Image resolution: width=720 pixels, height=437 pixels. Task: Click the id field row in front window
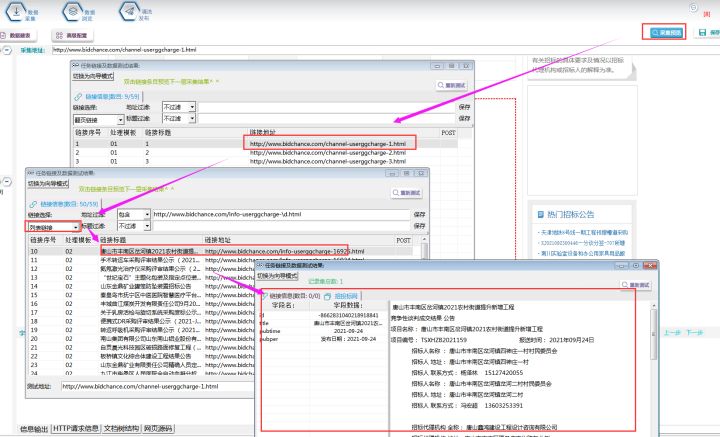(323, 315)
